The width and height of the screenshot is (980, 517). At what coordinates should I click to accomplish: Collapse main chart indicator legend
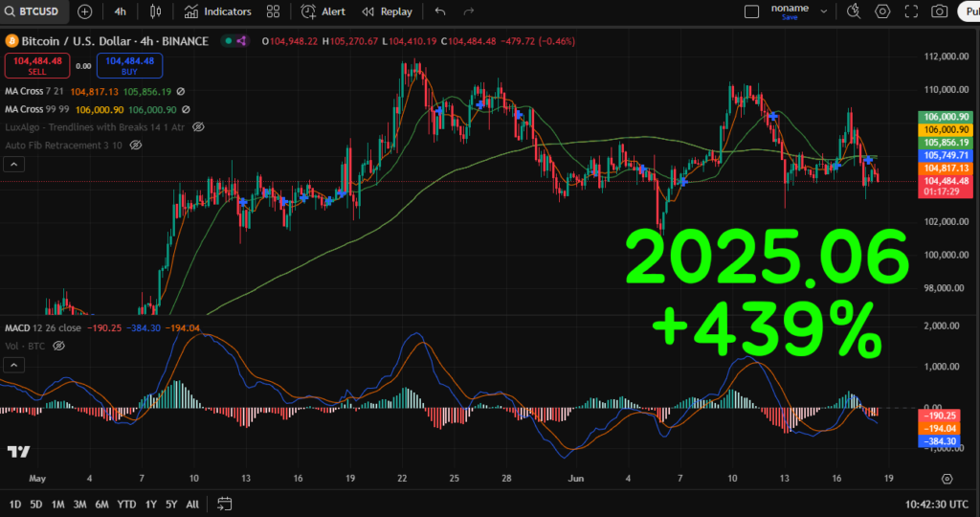tap(14, 165)
